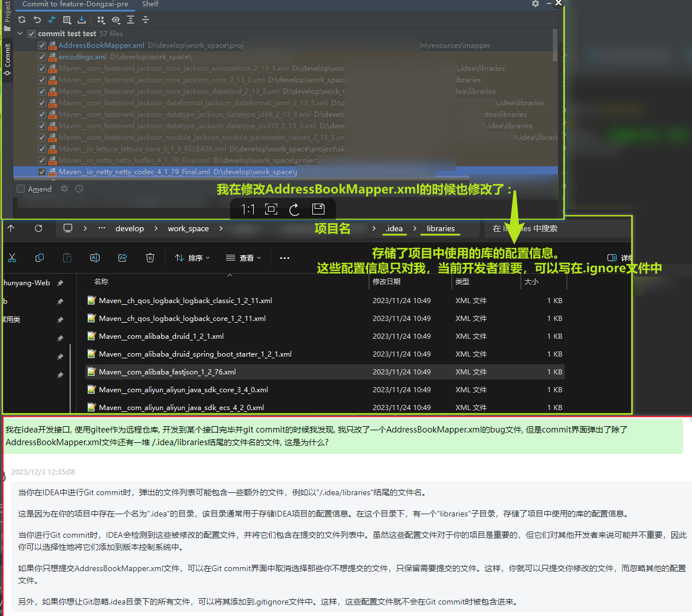
Task: Uncheck the encodings.xml checkbox
Action: (42, 57)
